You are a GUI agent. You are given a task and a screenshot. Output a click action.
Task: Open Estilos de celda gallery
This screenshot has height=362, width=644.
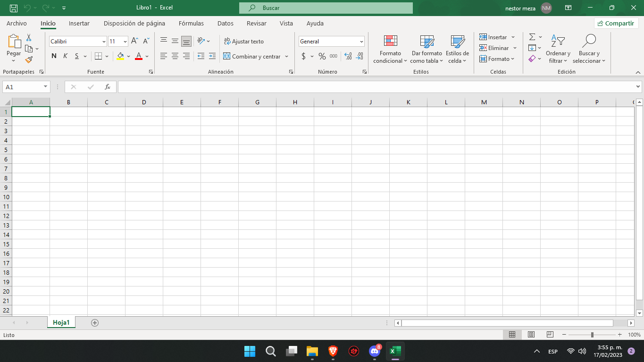(457, 49)
